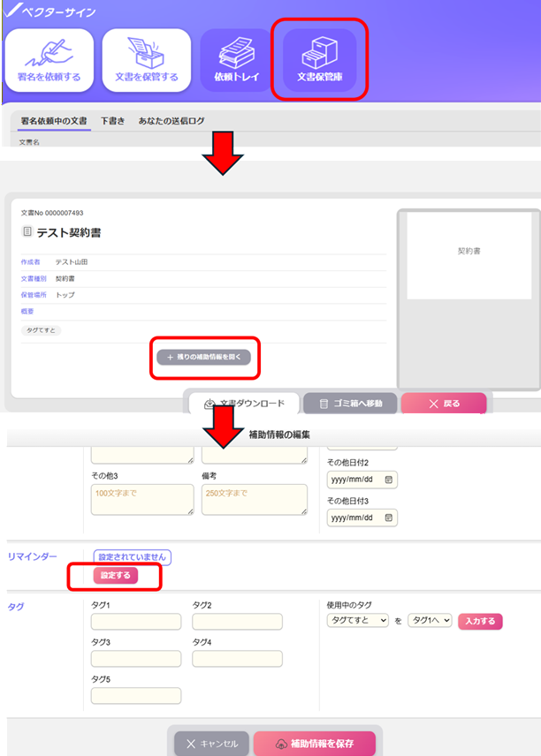Open 文書を保管する navigation tile

pos(147,60)
